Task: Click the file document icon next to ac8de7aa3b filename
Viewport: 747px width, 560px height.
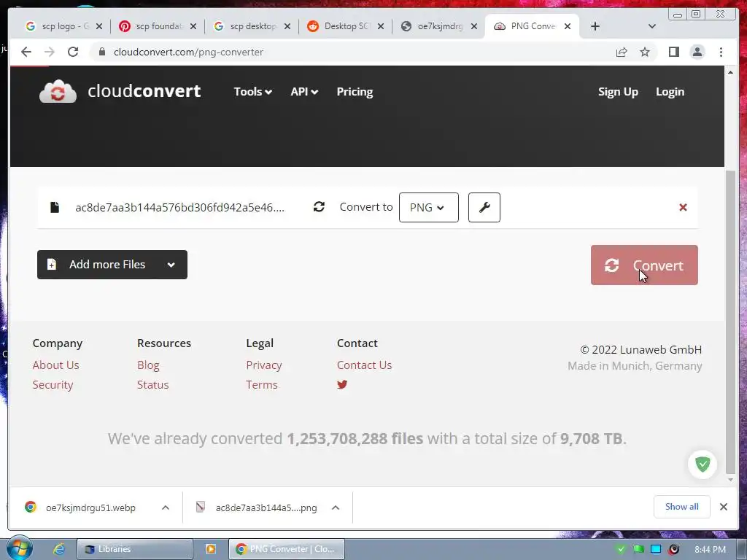Action: [x=55, y=207]
